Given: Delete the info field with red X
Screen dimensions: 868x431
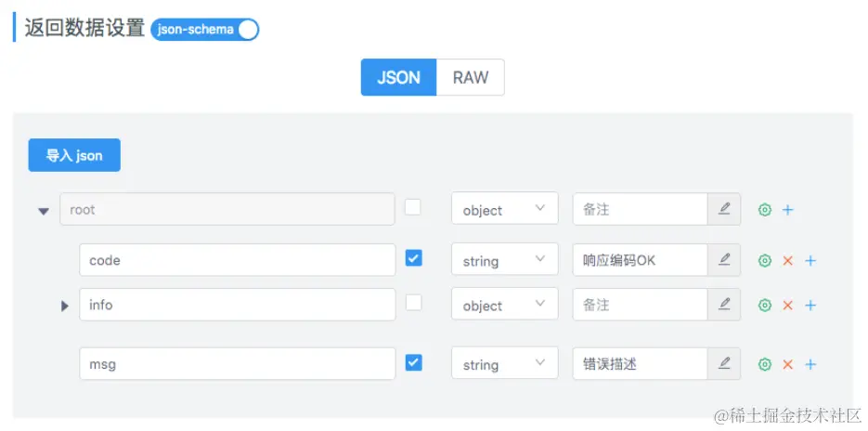Looking at the screenshot, I should click(x=787, y=306).
